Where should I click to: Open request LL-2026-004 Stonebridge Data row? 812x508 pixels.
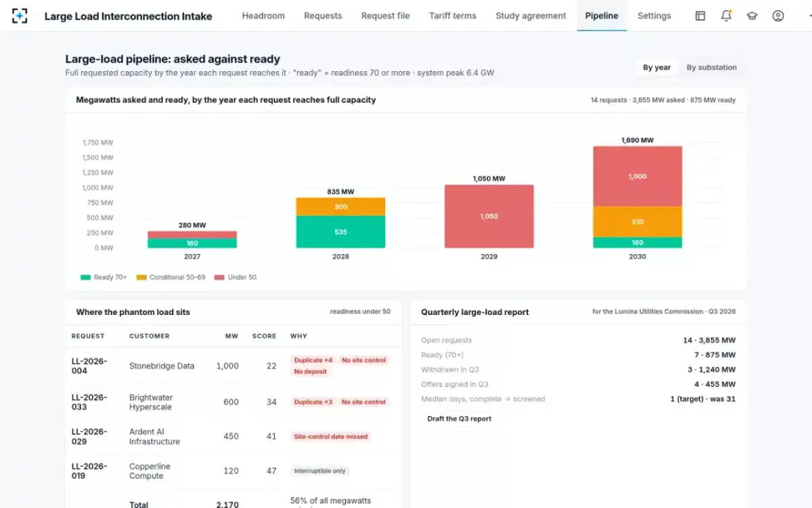tap(233, 366)
